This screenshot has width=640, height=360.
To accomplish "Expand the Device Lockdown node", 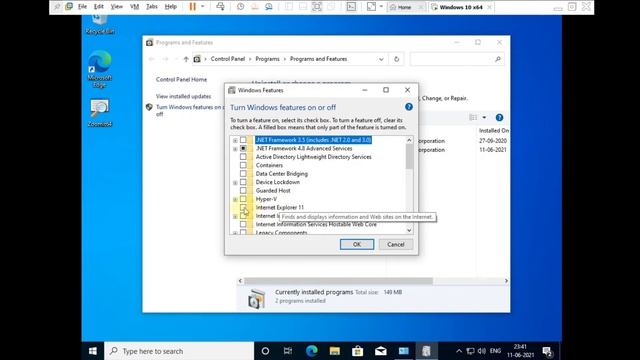I will [235, 182].
